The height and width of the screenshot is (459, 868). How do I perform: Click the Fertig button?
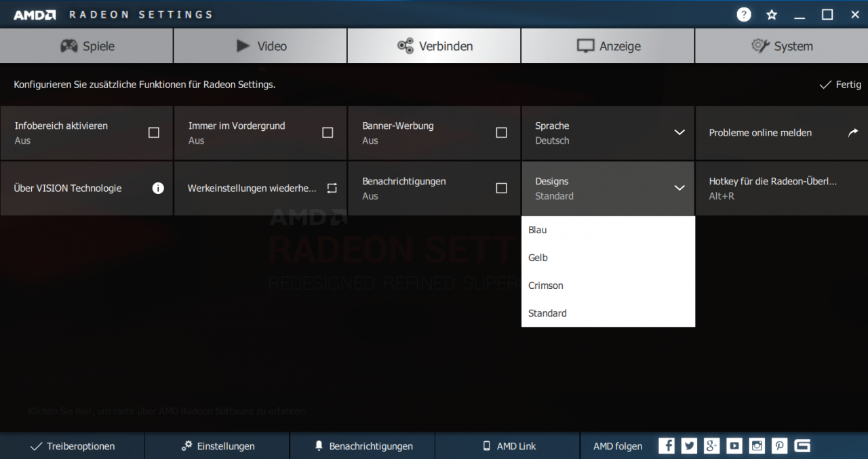click(x=840, y=85)
